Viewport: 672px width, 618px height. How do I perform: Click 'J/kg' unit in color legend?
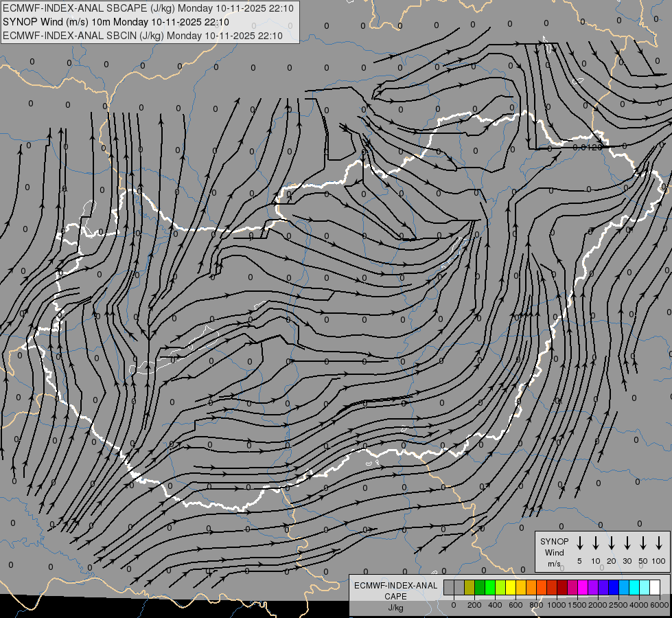(395, 608)
